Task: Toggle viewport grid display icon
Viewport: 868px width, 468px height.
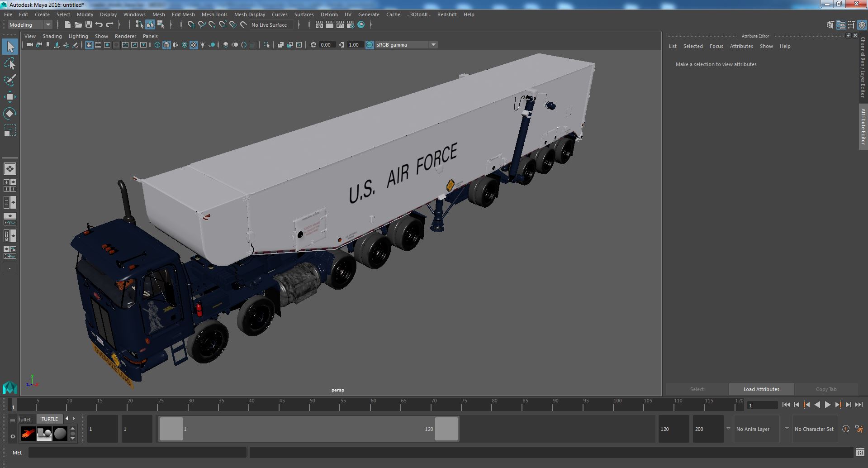Action: pyautogui.click(x=89, y=45)
